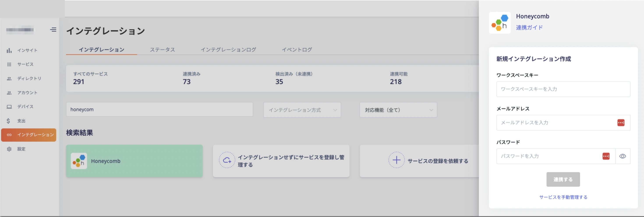Open the インテグレーション方式 dropdown
This screenshot has height=217, width=644.
click(302, 110)
